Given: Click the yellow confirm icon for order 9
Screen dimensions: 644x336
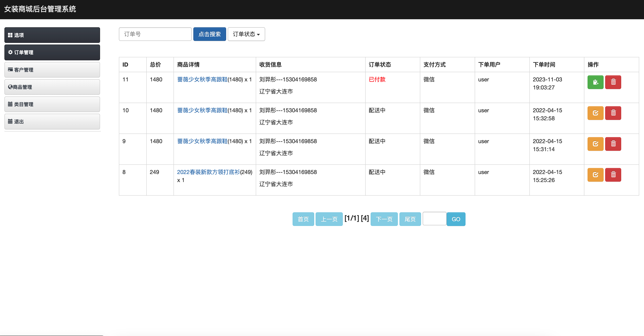Looking at the screenshot, I should point(596,144).
